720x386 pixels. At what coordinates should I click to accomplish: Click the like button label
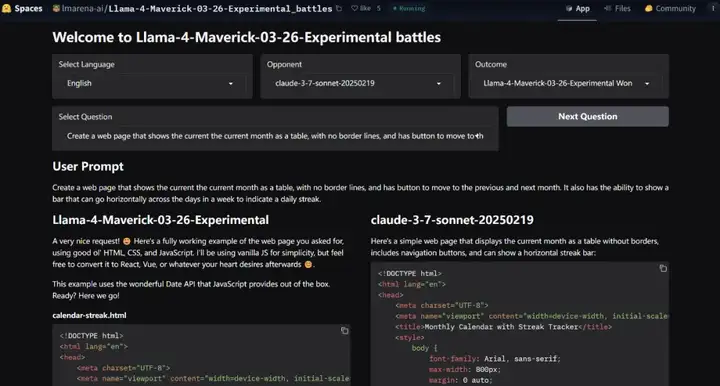pos(365,8)
